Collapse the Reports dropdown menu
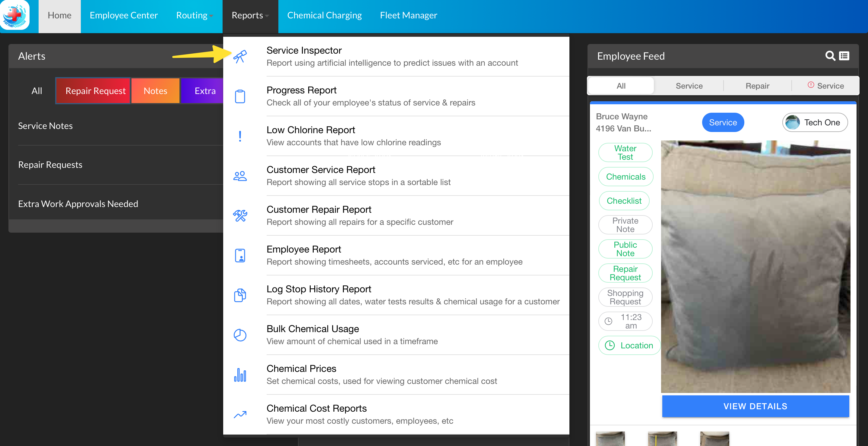868x446 pixels. [x=250, y=15]
